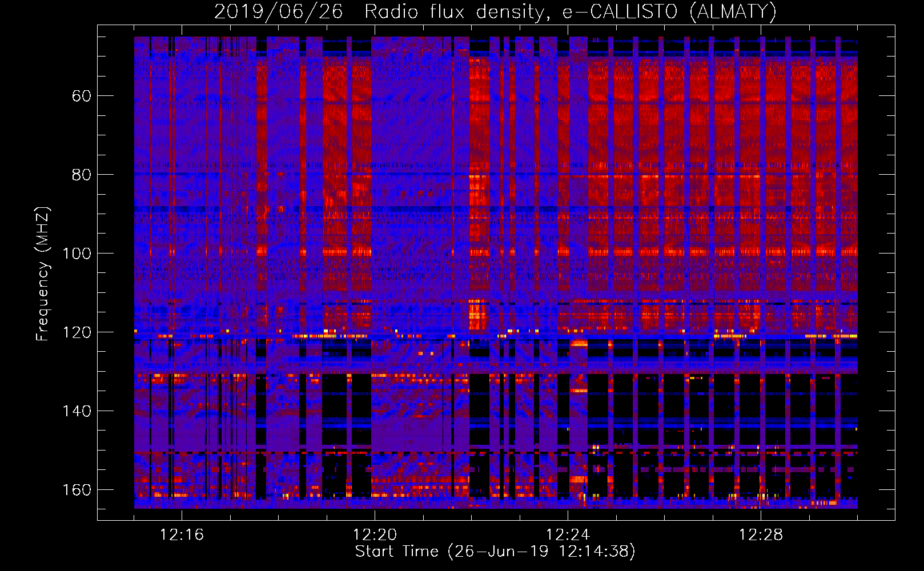Click the 12:20 time tick label
Screen dimensions: 924x571
[375, 535]
